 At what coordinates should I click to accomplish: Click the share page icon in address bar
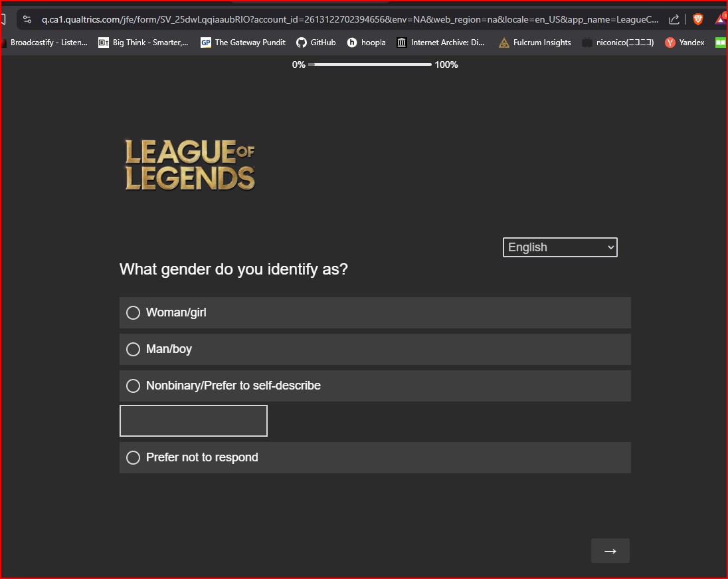click(674, 19)
